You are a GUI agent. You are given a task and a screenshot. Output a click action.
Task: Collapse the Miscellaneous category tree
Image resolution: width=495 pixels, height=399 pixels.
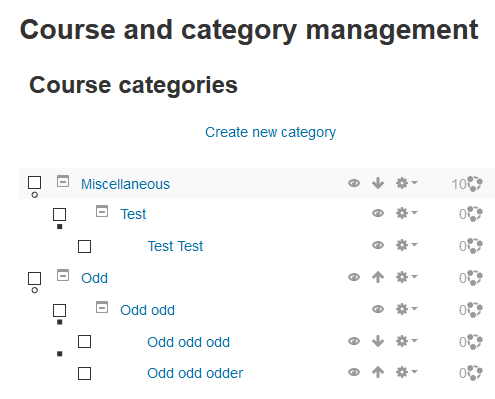pos(63,181)
